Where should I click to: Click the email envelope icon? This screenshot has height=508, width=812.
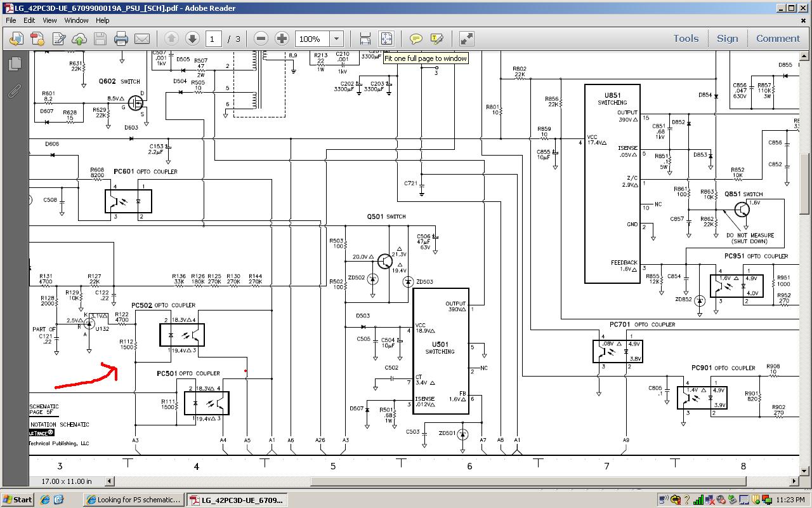142,39
